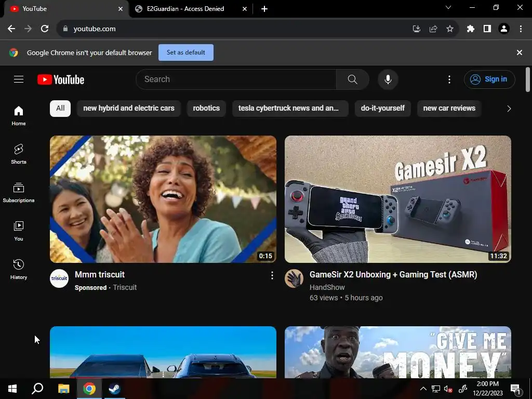Viewport: 532px width, 399px height.
Task: Open Chrome extensions puzzle icon
Action: tap(470, 29)
